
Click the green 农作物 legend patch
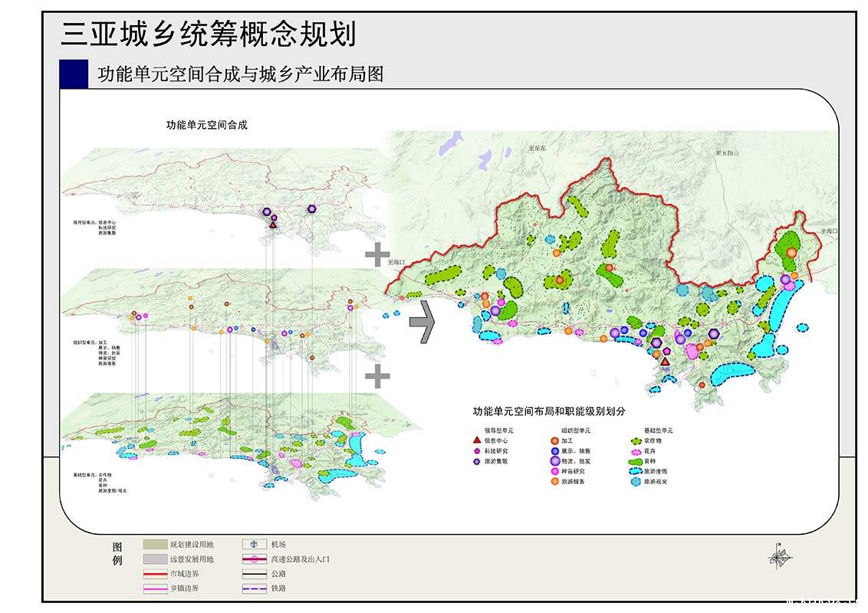pyautogui.click(x=635, y=441)
